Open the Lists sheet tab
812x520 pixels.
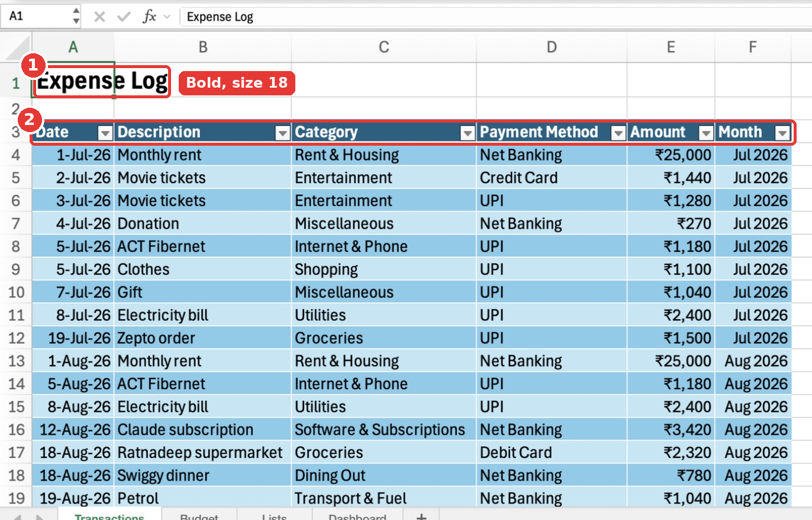coord(275,515)
